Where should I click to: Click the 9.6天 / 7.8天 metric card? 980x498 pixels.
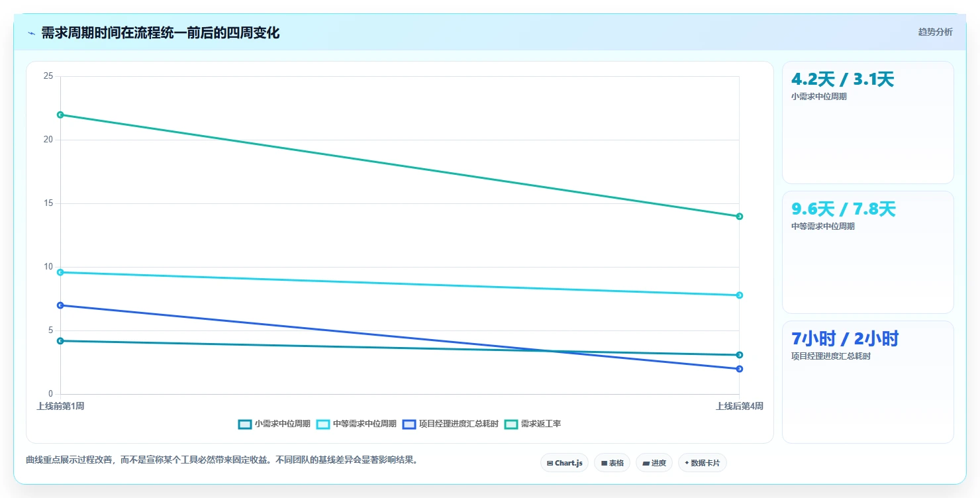coord(868,252)
